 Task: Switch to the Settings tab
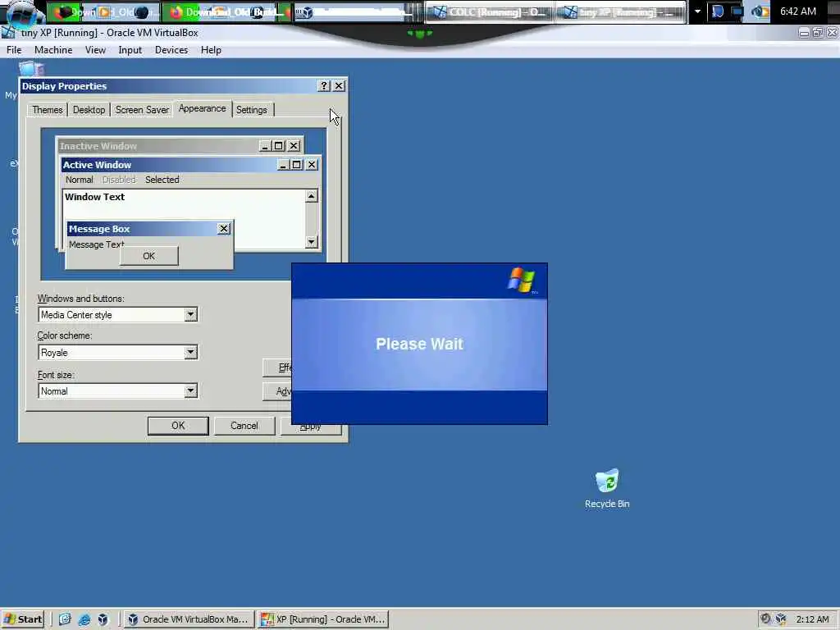[252, 110]
